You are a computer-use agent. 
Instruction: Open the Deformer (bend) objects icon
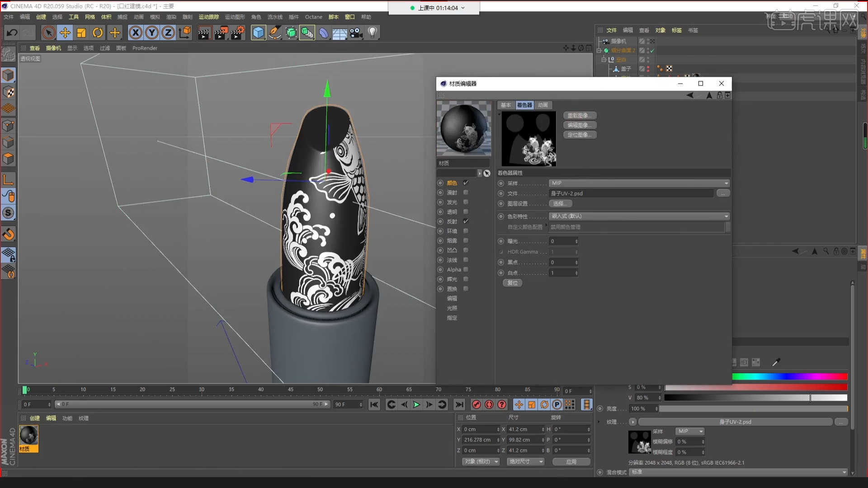pyautogui.click(x=324, y=33)
